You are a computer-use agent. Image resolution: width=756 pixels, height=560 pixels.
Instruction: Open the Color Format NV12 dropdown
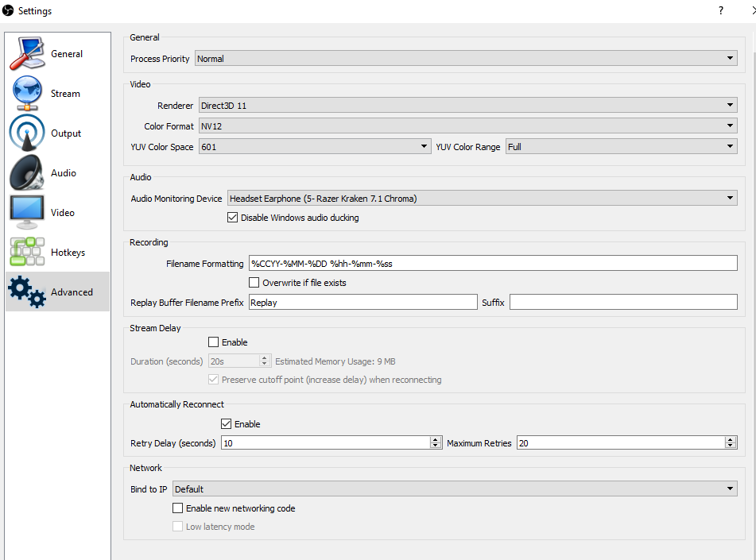467,126
